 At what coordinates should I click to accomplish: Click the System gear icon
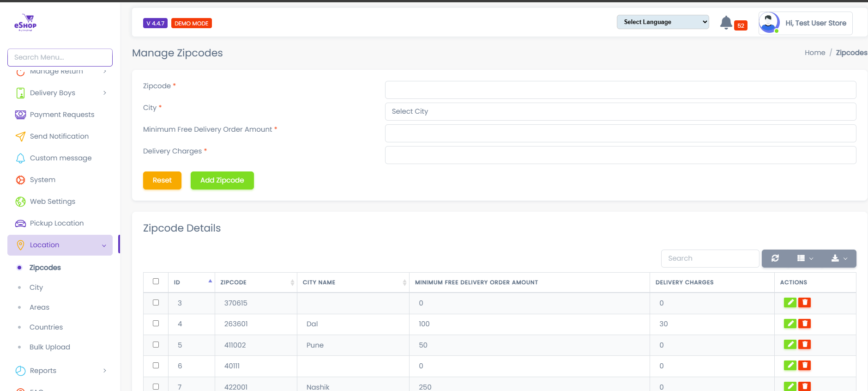20,180
